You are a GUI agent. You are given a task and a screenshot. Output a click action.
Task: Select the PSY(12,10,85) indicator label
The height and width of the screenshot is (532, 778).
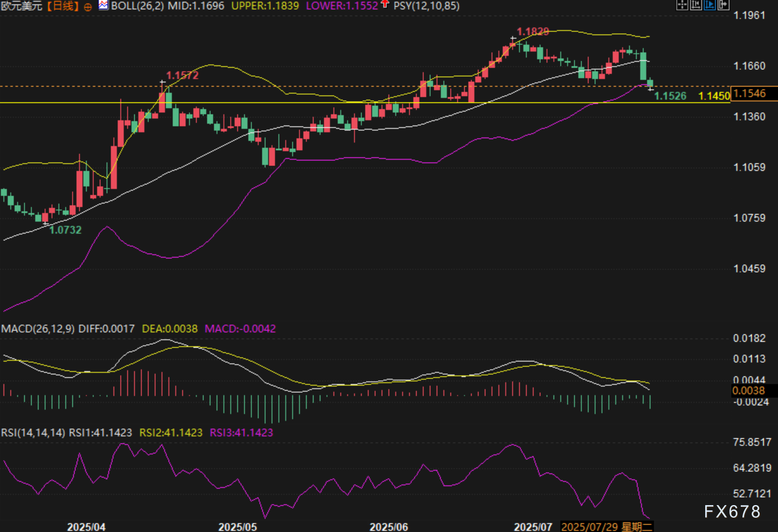pyautogui.click(x=426, y=6)
